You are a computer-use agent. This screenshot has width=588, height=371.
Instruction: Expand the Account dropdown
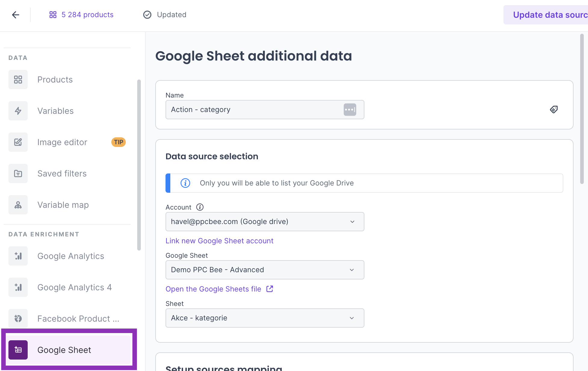pyautogui.click(x=265, y=222)
